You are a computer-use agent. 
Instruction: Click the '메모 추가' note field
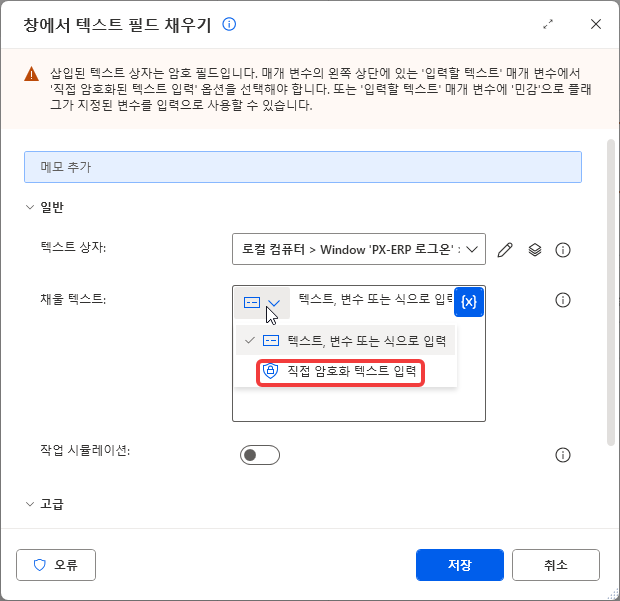303,167
